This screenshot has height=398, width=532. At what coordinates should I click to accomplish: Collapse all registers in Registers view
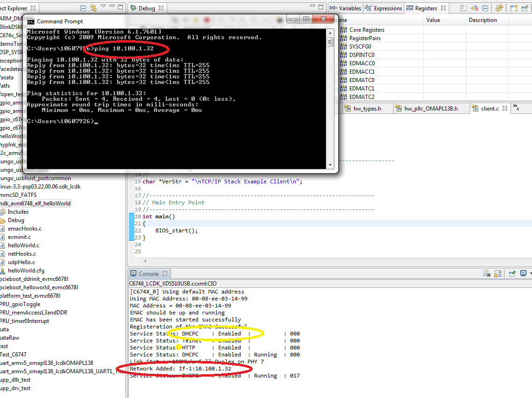485,8
